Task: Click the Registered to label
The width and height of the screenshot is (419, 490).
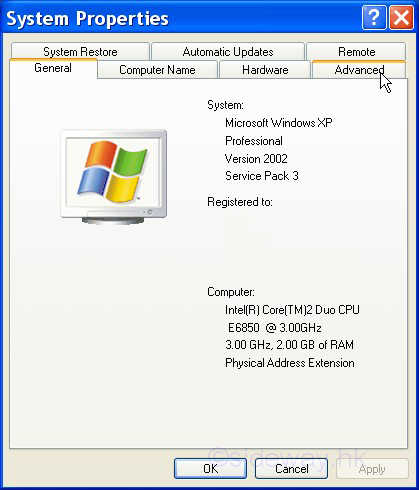Action: coord(240,202)
